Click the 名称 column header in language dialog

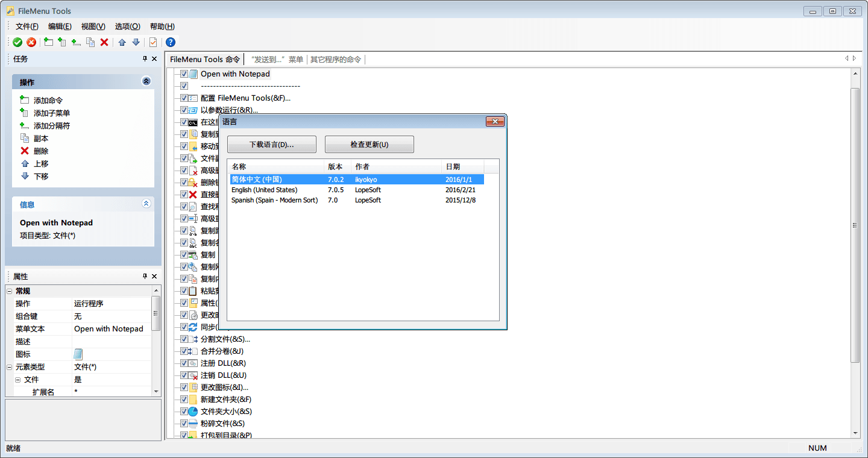(x=276, y=166)
